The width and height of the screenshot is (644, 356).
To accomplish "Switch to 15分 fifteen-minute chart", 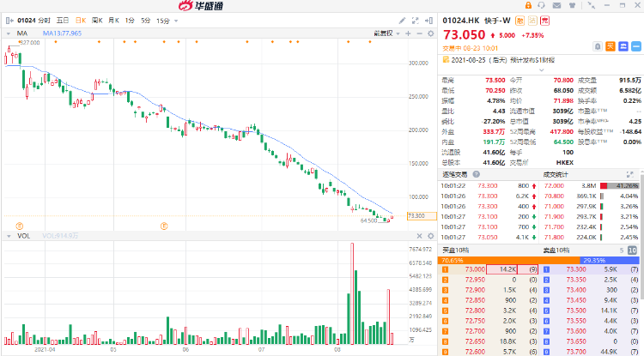I will 162,21.
